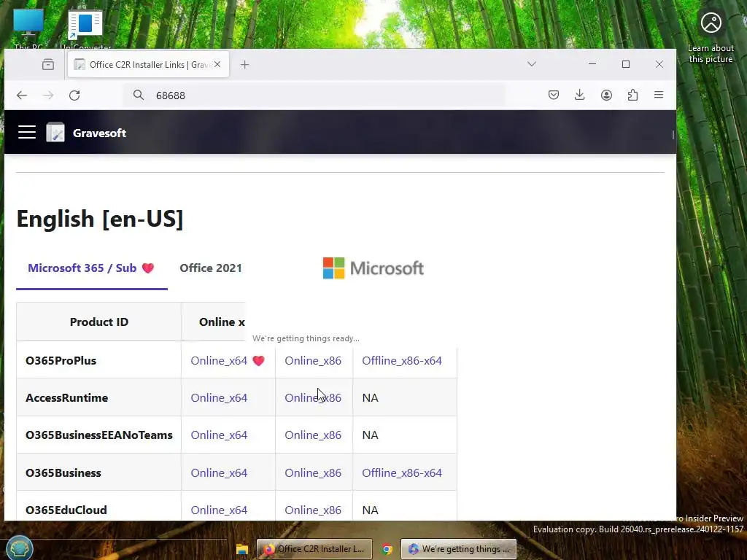Click the Product ID column header
The width and height of the screenshot is (747, 560).
98,322
